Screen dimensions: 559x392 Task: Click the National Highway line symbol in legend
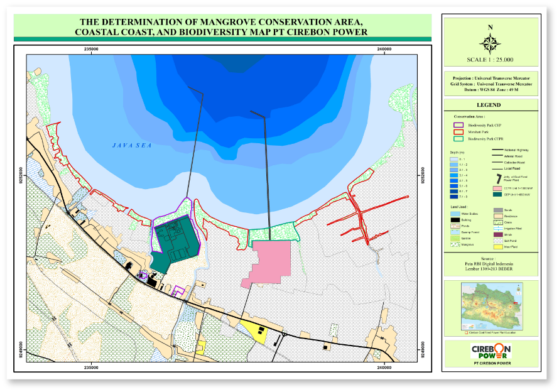click(497, 150)
